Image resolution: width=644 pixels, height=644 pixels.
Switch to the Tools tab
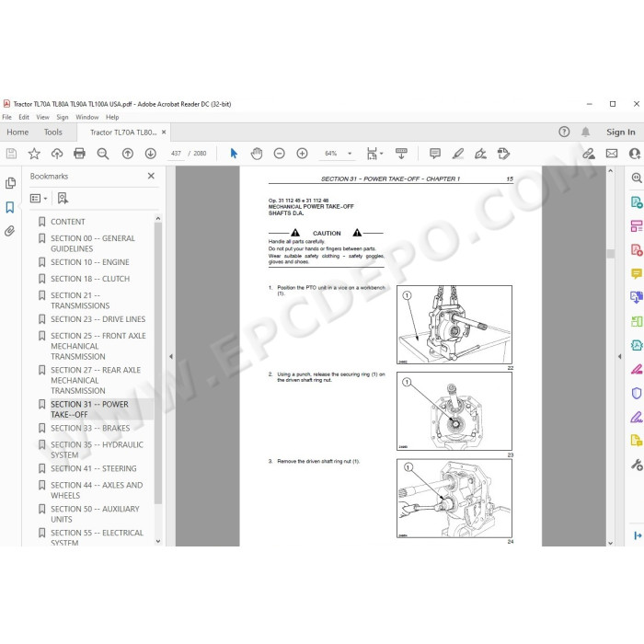pos(53,132)
